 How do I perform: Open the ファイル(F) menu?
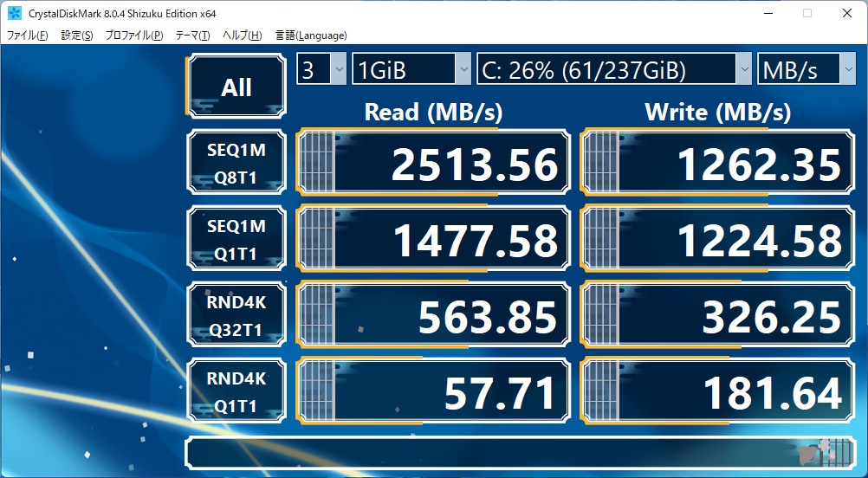27,36
